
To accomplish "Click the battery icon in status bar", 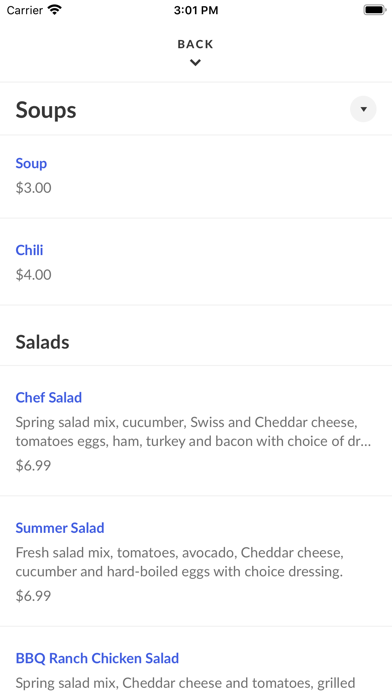I will click(375, 10).
